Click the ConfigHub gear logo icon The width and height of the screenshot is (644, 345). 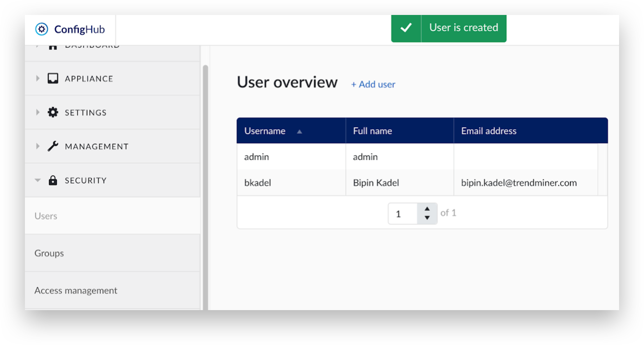tap(41, 29)
